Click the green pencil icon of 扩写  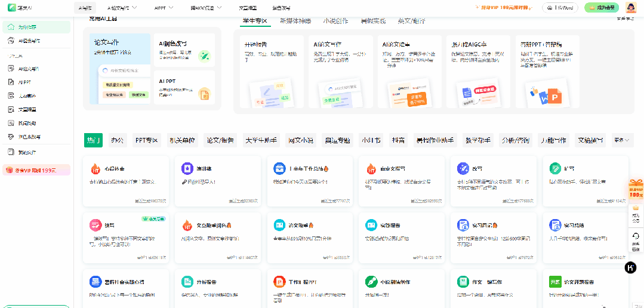[x=555, y=168]
